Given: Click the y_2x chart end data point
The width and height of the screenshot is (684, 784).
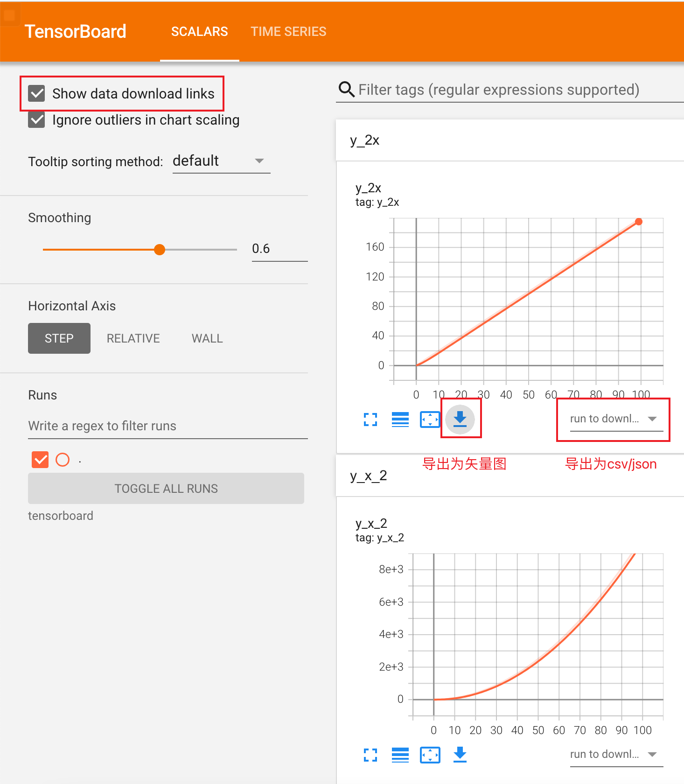Looking at the screenshot, I should (639, 222).
